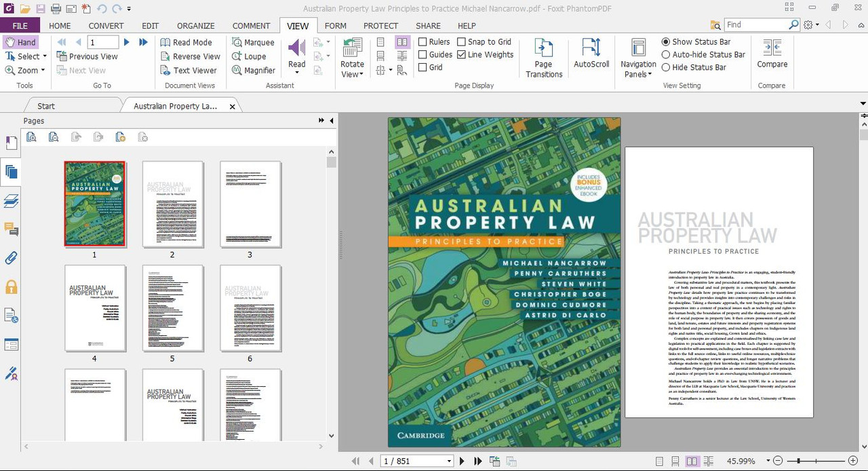Enable the Guides checkbox
The width and height of the screenshot is (868, 471).
[422, 54]
